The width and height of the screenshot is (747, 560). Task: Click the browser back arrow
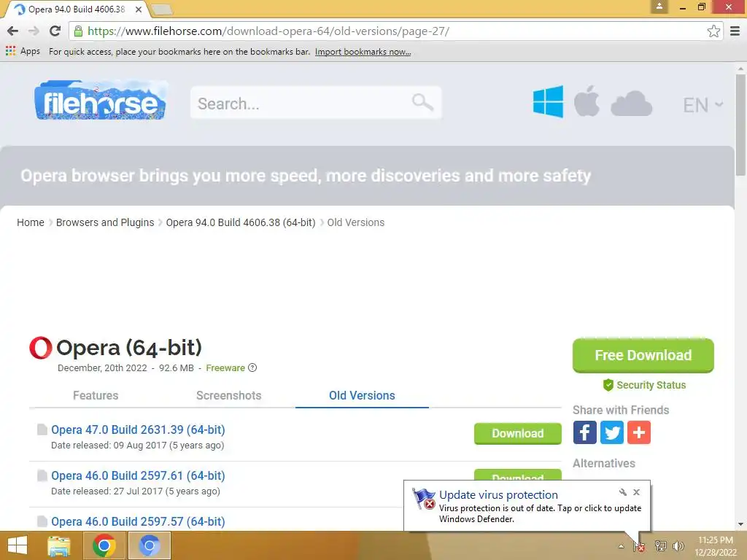[13, 31]
